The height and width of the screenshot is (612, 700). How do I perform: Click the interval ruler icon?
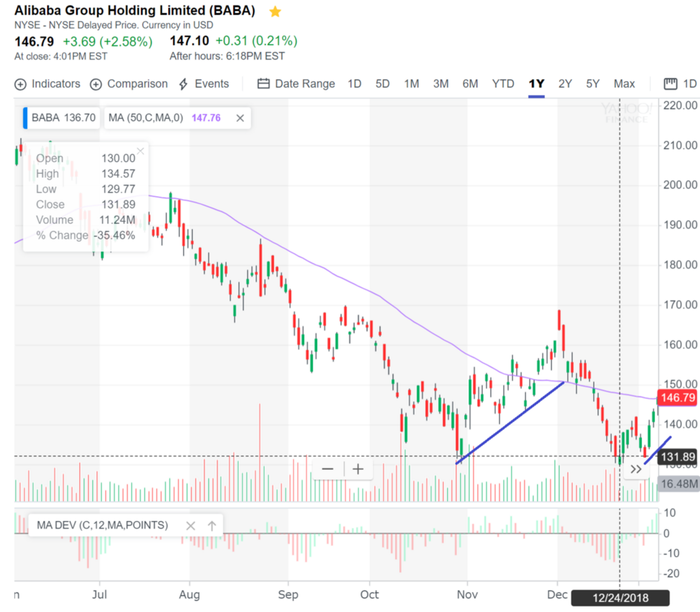670,84
